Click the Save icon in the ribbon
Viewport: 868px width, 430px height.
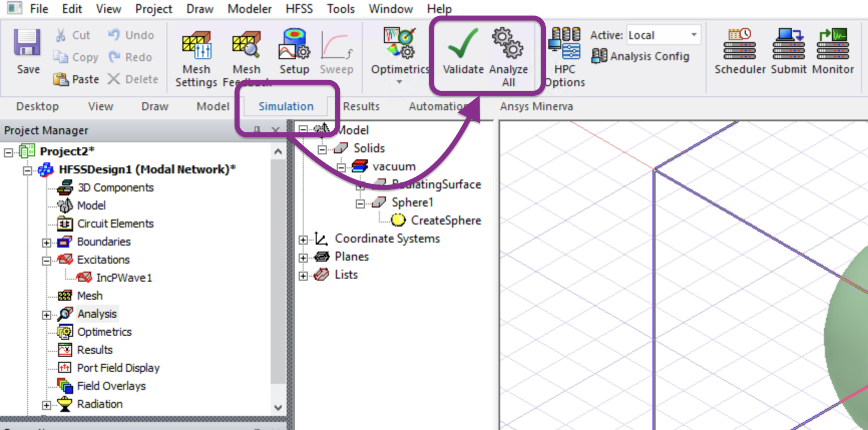tap(27, 43)
